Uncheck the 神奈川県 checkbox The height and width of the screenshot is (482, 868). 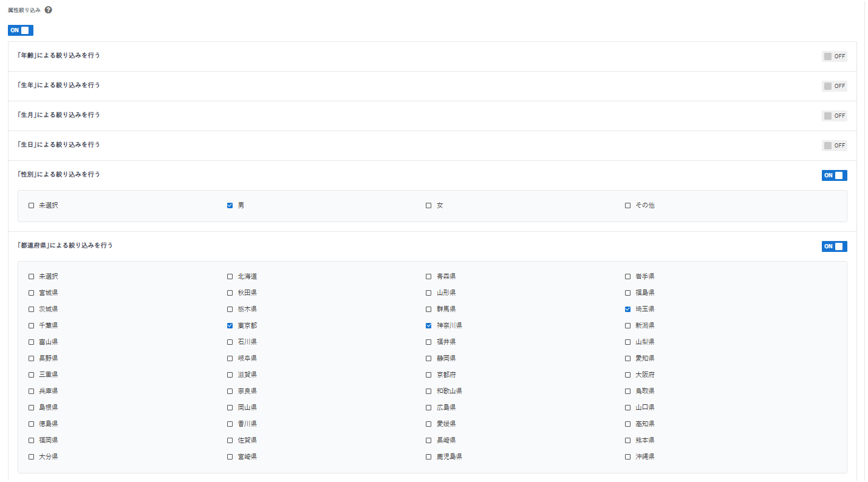coord(429,326)
